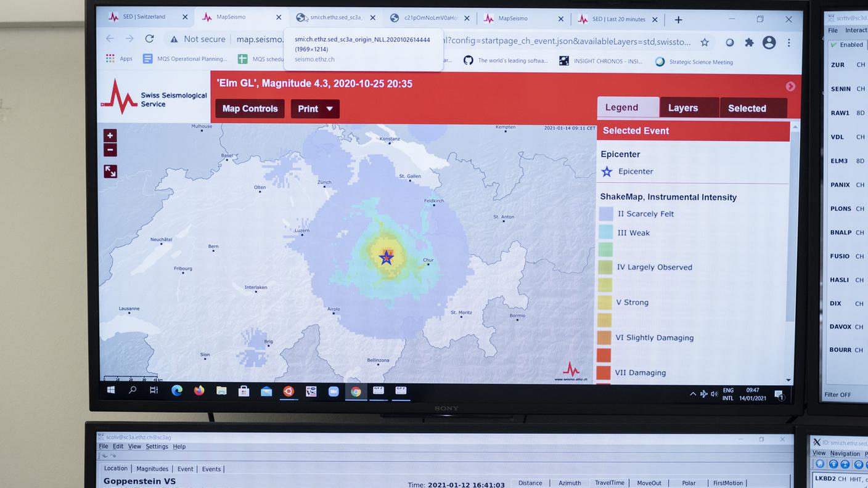Open Windows taskbar search
Screen dimensions: 868x488
133,390
